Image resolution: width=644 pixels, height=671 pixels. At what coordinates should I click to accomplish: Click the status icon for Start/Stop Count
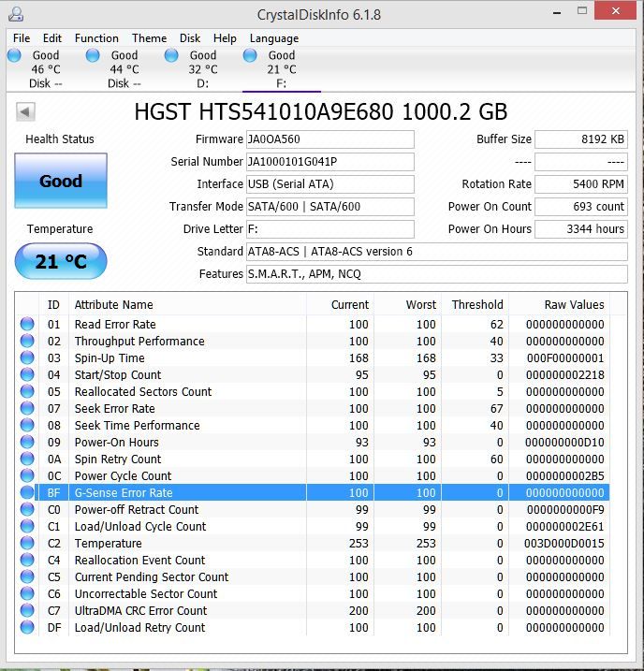point(27,374)
